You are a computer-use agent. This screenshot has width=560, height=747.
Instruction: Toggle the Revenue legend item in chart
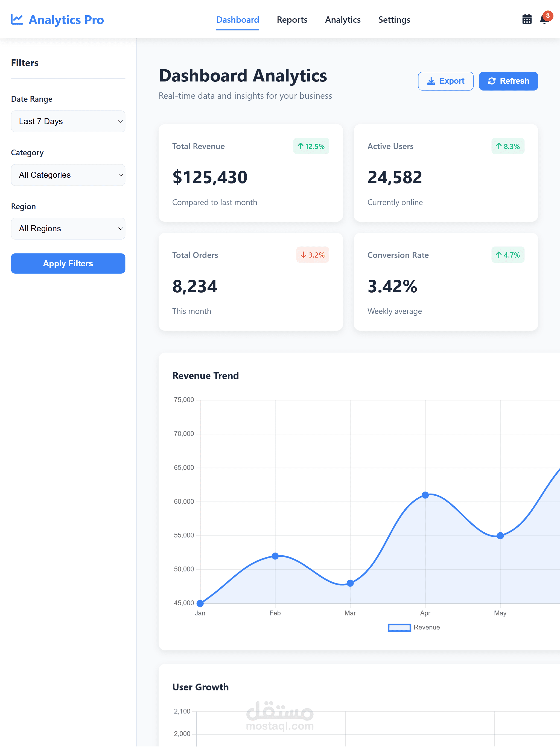(414, 628)
